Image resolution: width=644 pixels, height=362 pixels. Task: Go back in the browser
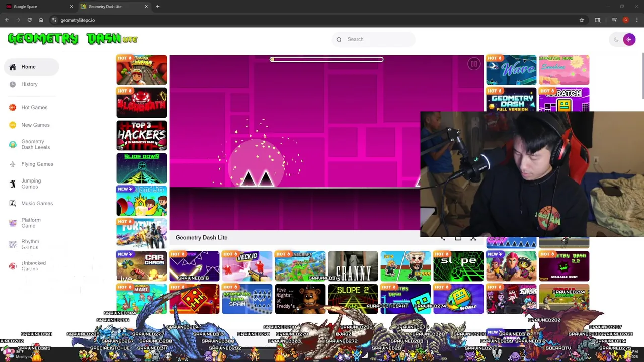[7, 20]
